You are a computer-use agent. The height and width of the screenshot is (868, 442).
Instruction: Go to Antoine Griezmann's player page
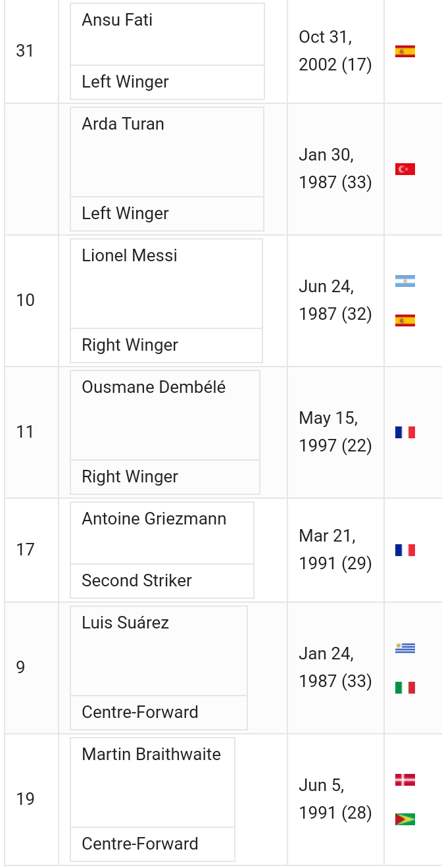(154, 519)
